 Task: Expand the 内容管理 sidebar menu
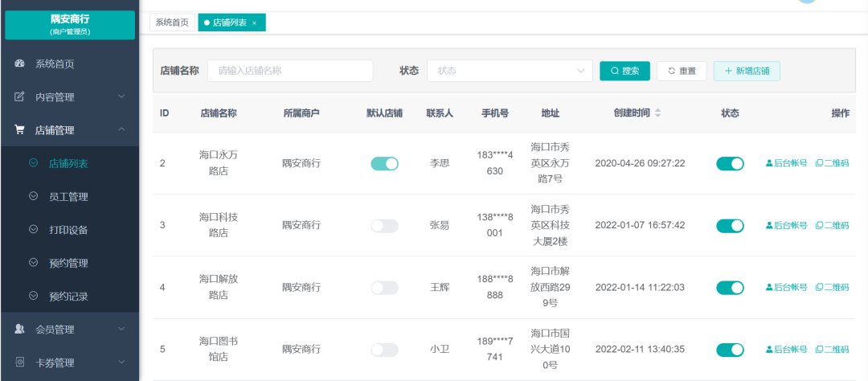point(121,96)
